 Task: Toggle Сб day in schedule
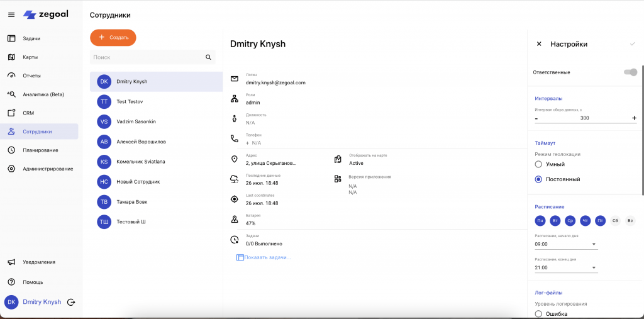(x=615, y=220)
